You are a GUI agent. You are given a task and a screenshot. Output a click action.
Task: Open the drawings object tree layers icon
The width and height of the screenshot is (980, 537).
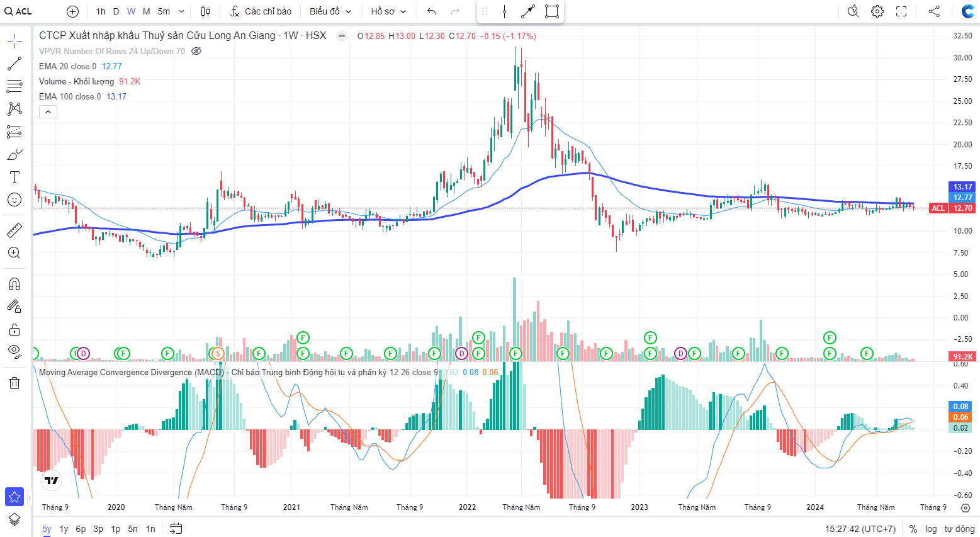pos(14,519)
